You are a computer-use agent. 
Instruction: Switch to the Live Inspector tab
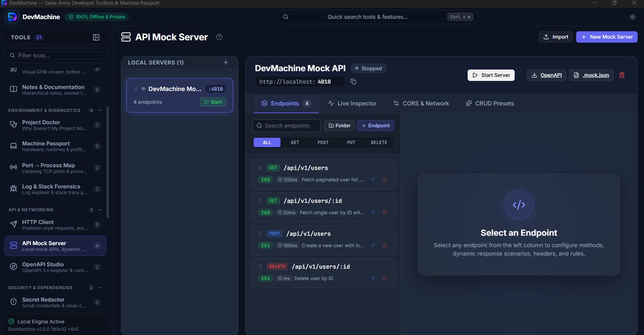click(x=352, y=104)
